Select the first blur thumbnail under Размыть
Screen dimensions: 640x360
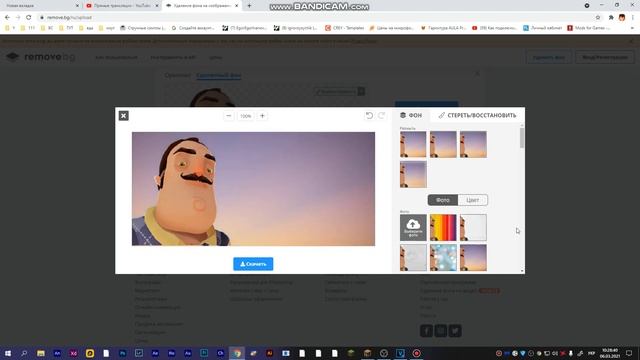[413, 144]
